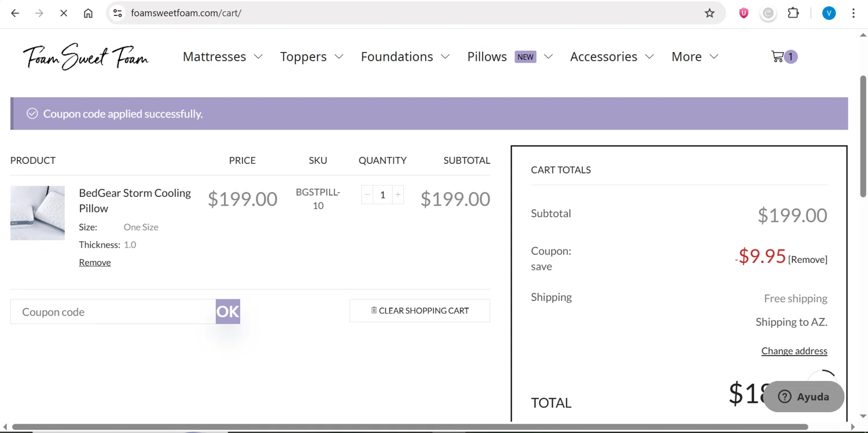
Task: Click the SKU text BGSTPILL-10
Action: tap(318, 199)
